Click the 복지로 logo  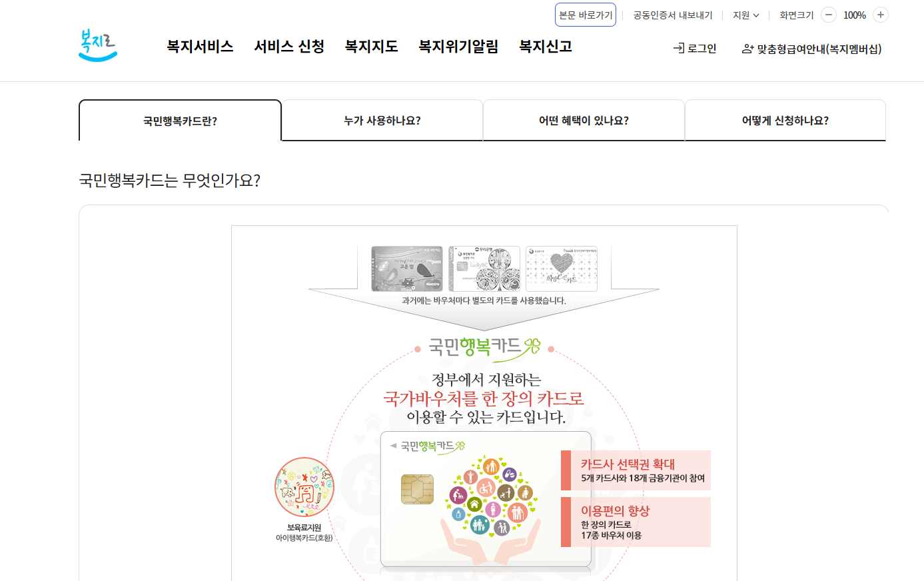click(x=98, y=46)
